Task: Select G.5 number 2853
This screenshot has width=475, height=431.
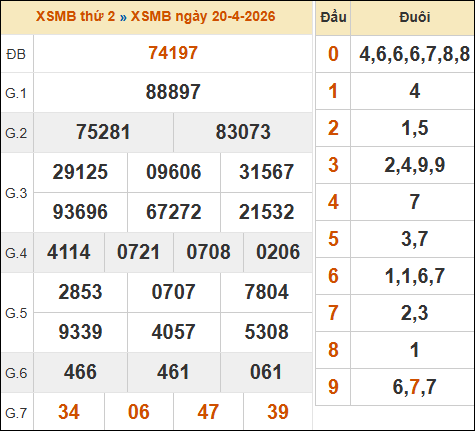Action: click(80, 292)
